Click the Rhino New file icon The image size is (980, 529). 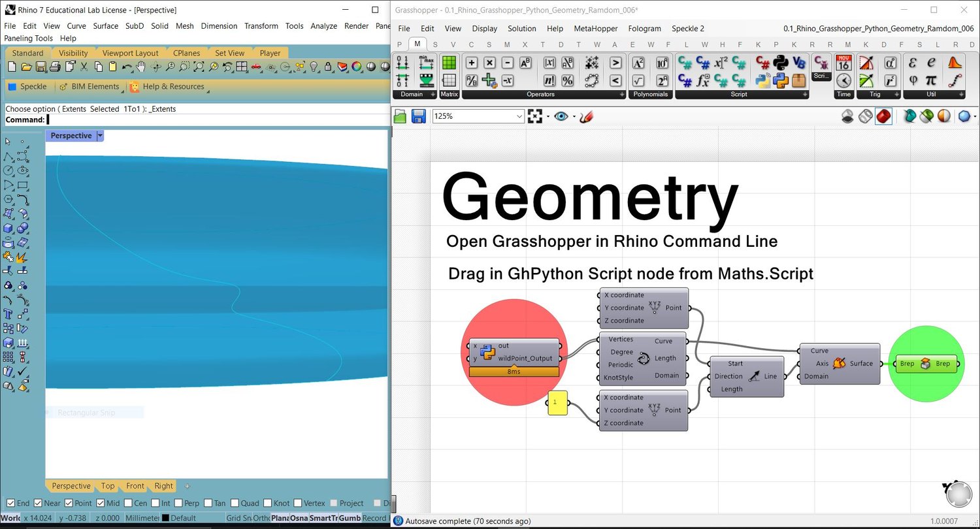(x=11, y=67)
